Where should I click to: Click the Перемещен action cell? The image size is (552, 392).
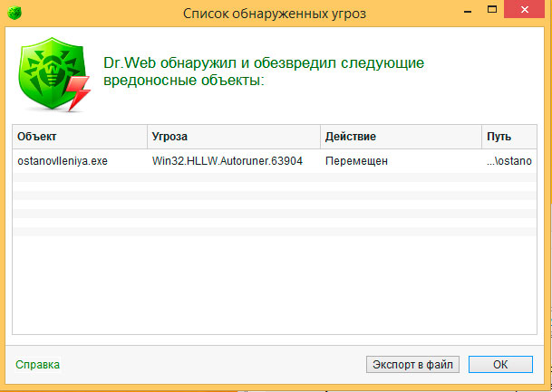pyautogui.click(x=356, y=161)
